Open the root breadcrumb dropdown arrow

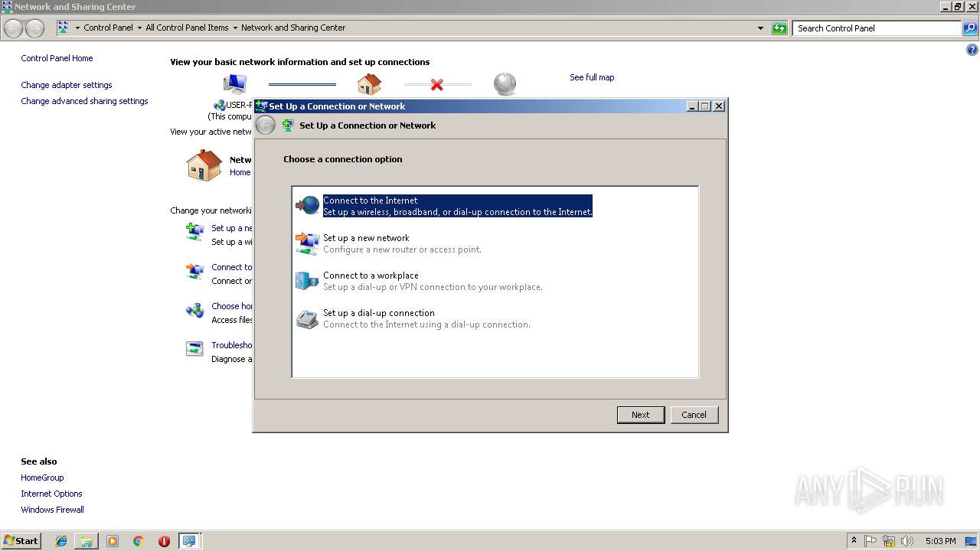[77, 28]
